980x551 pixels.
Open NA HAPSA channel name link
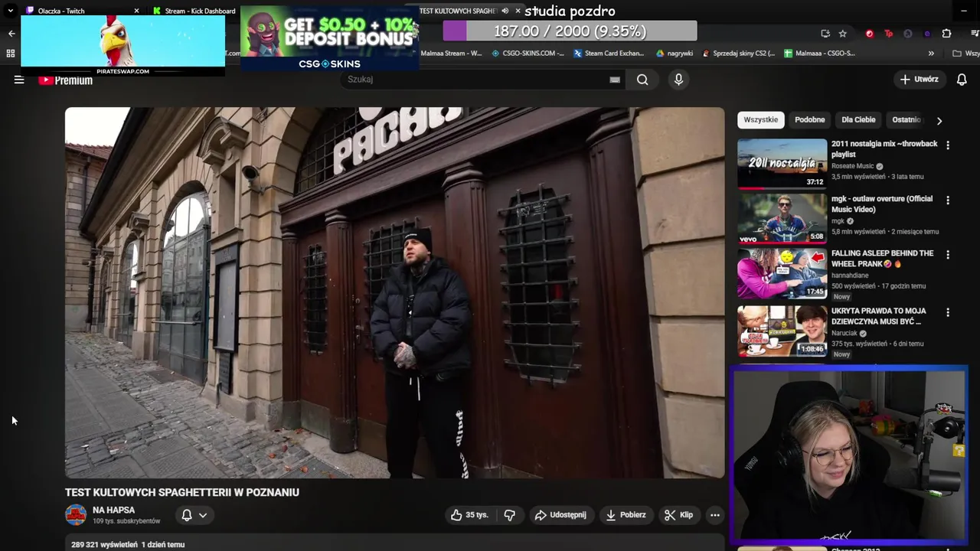(113, 510)
